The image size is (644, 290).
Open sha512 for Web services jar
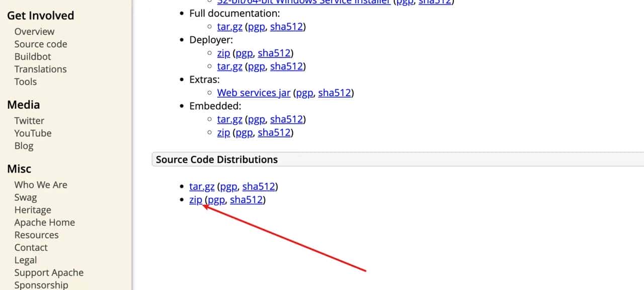tap(335, 93)
